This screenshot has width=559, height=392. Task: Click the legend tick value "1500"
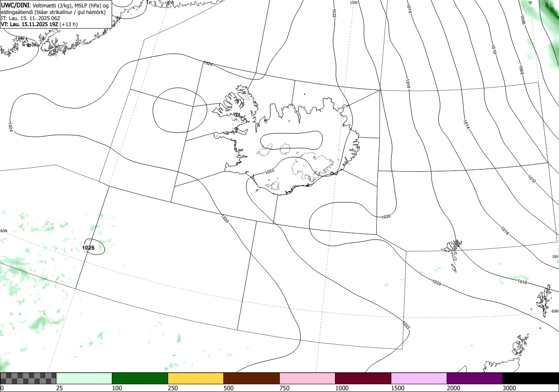[398, 388]
